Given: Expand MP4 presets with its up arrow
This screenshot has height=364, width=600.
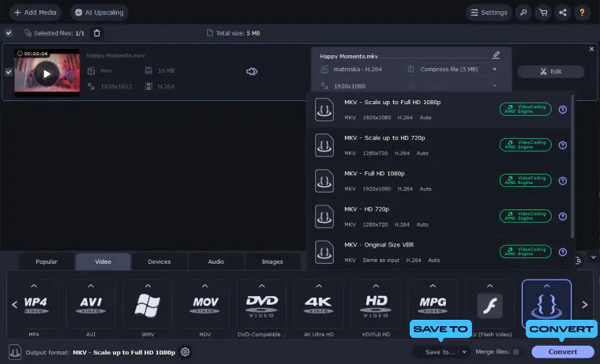Looking at the screenshot, I should tap(34, 286).
